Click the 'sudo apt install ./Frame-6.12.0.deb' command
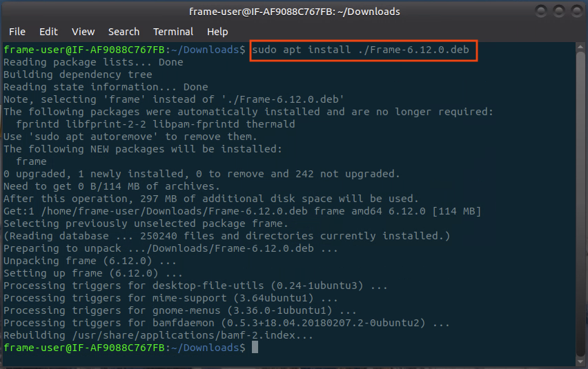 coord(360,50)
